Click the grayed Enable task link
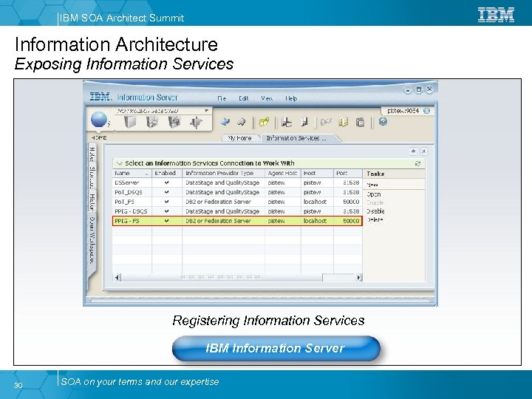 375,202
